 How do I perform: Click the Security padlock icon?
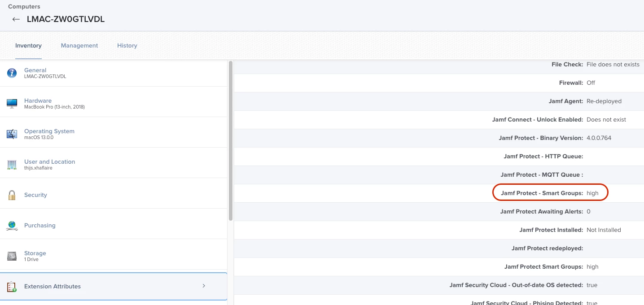(12, 195)
